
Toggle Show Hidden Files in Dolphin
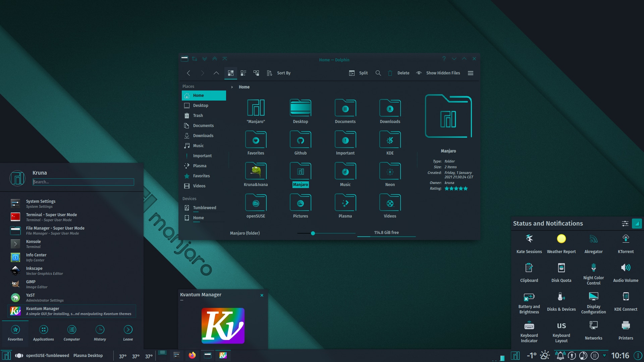pos(438,73)
